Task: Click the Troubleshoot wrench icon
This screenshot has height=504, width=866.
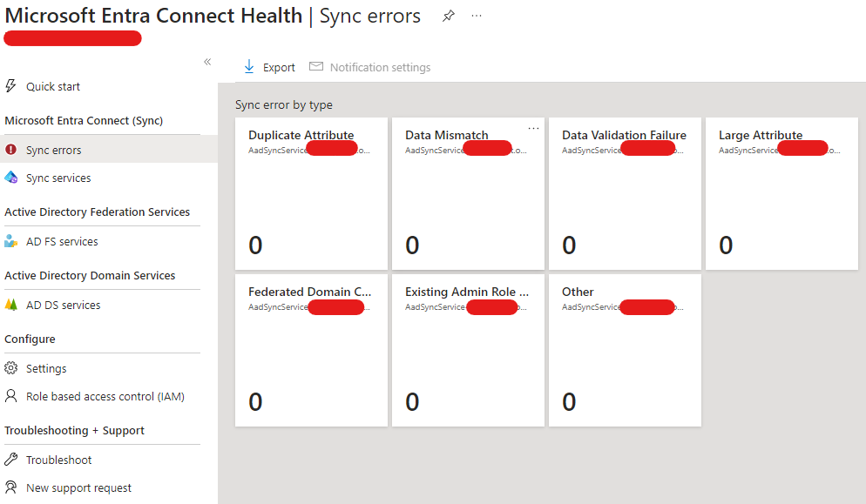Action: 10,460
